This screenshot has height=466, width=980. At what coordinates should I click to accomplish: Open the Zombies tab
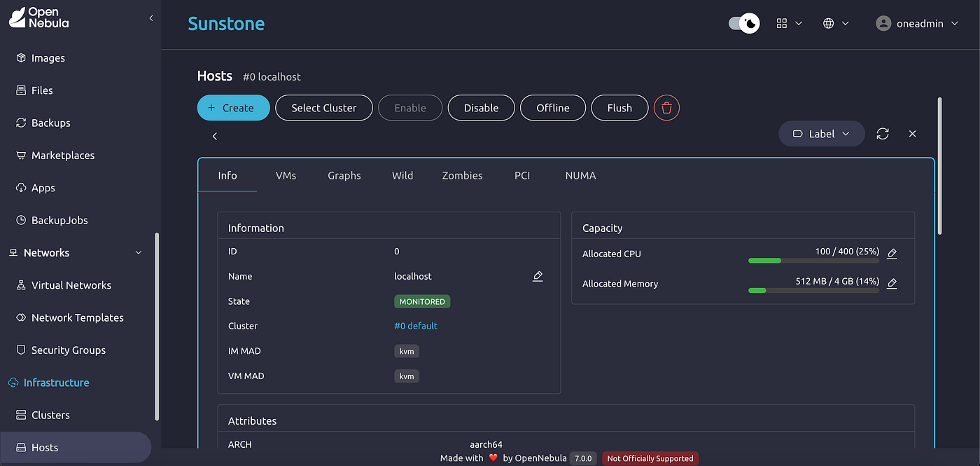[462, 175]
